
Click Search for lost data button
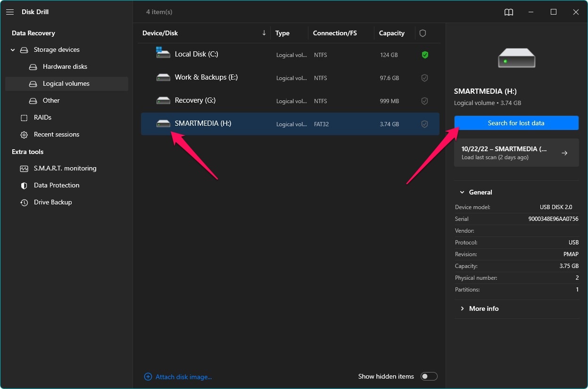pos(516,123)
